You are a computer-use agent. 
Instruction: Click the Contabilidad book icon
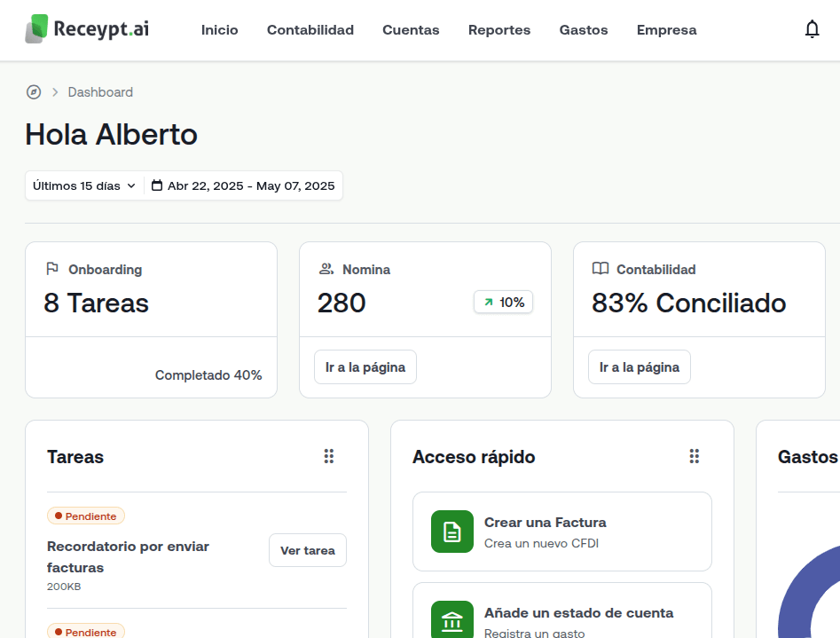(x=600, y=269)
